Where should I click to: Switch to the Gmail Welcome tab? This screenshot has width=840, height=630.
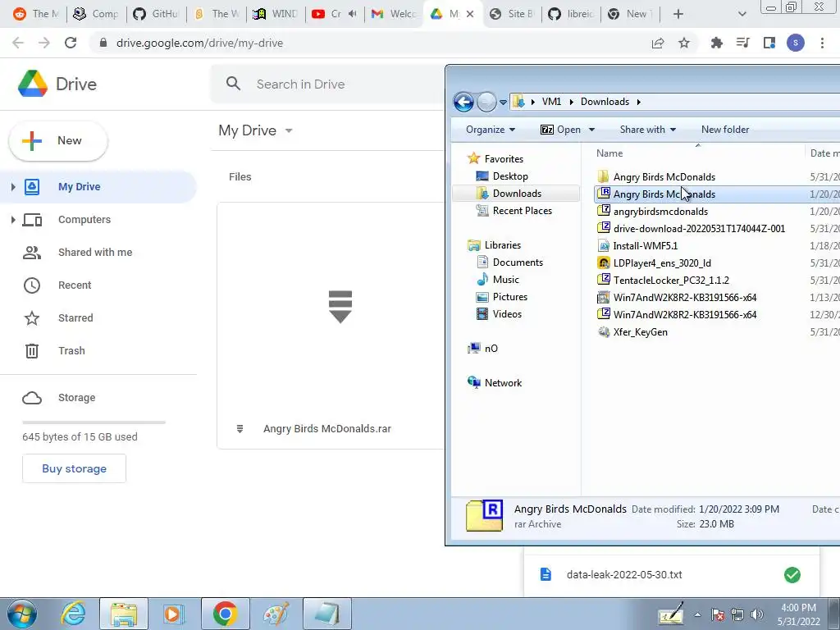click(394, 14)
